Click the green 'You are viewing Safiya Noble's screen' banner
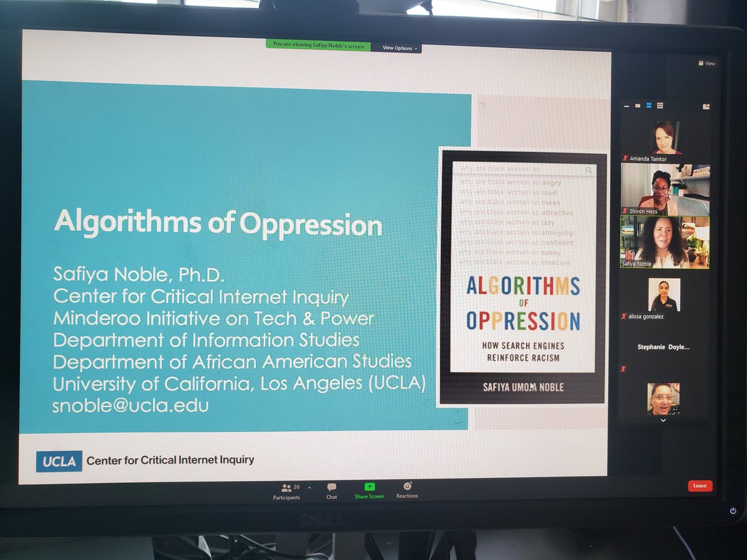 coord(319,46)
